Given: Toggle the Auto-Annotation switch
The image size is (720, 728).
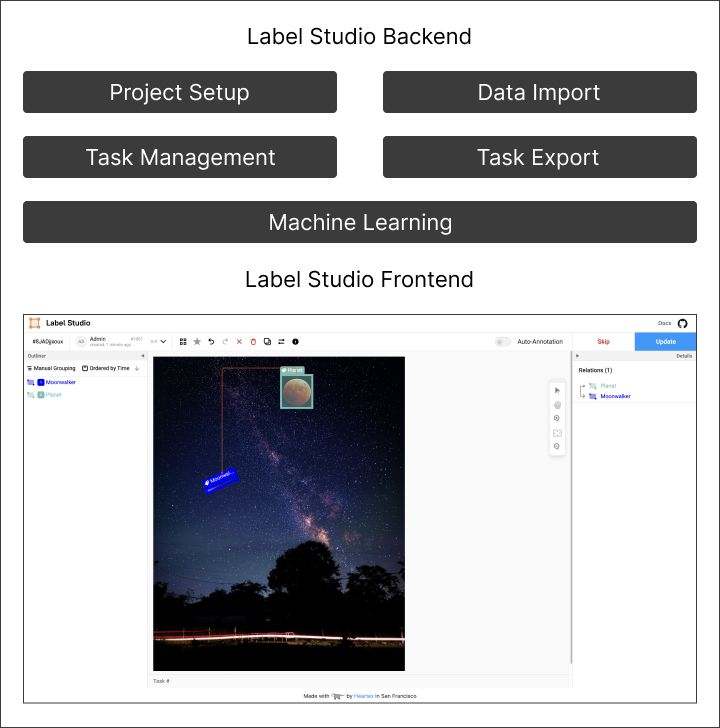Looking at the screenshot, I should click(x=503, y=342).
